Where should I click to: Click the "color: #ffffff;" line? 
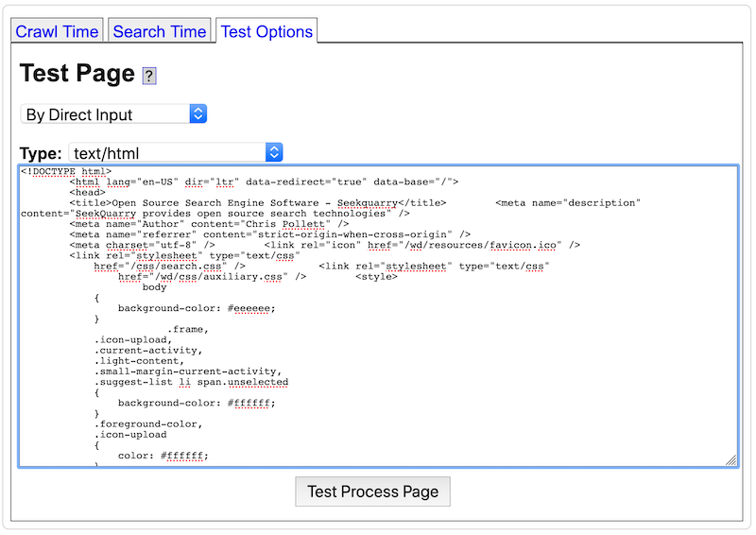pyautogui.click(x=163, y=456)
